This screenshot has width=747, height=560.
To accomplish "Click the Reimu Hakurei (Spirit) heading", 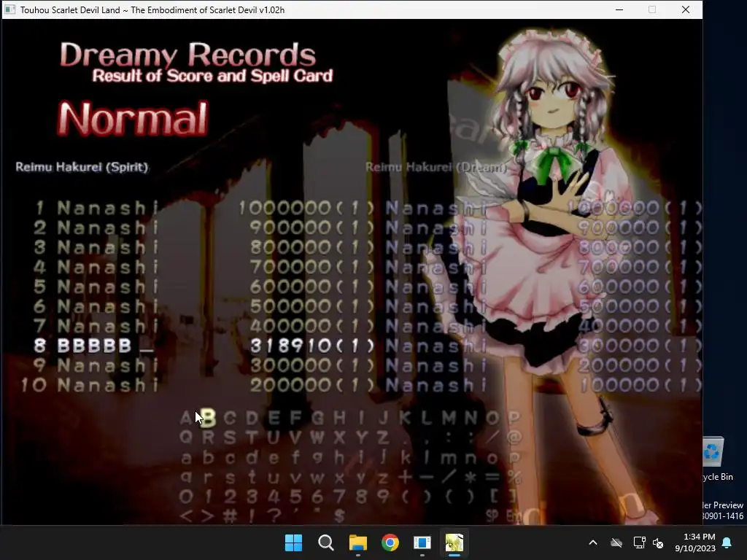I will click(82, 167).
